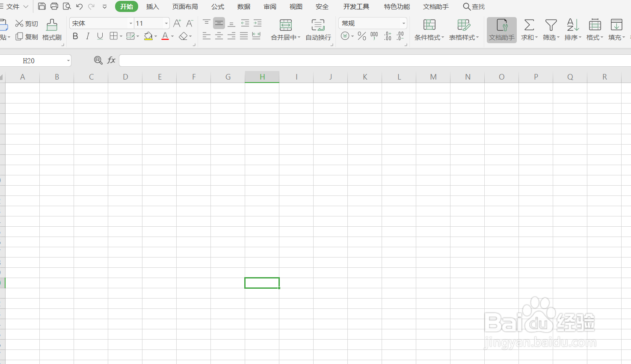Open the 审阅 tab

[x=270, y=6]
